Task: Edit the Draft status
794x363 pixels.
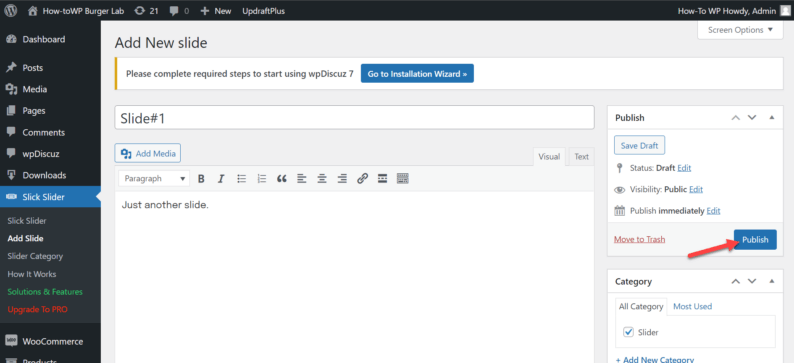Action: click(684, 168)
